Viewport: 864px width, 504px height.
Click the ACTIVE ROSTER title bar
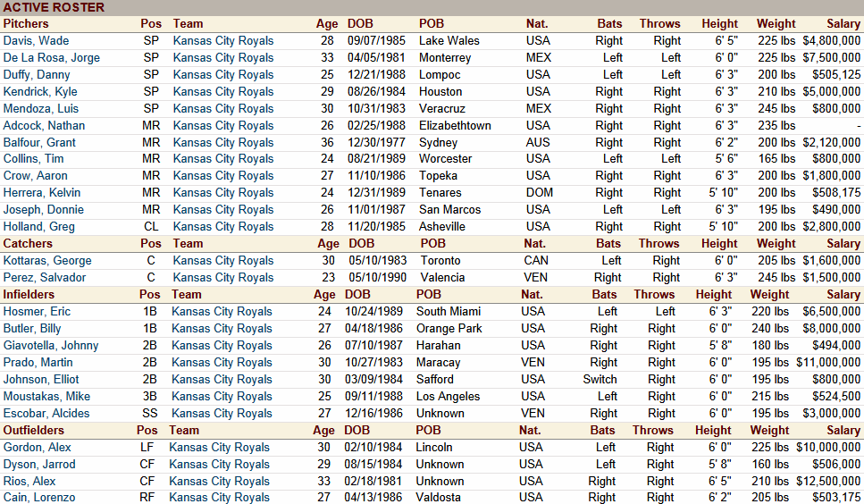pyautogui.click(x=432, y=7)
